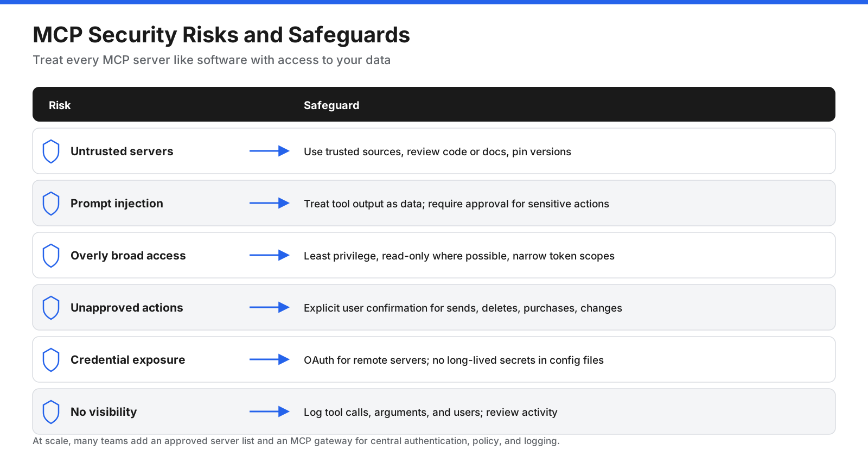Click the blue arrow in the No visibility row
Viewport: 868px width, 456px height.
270,411
